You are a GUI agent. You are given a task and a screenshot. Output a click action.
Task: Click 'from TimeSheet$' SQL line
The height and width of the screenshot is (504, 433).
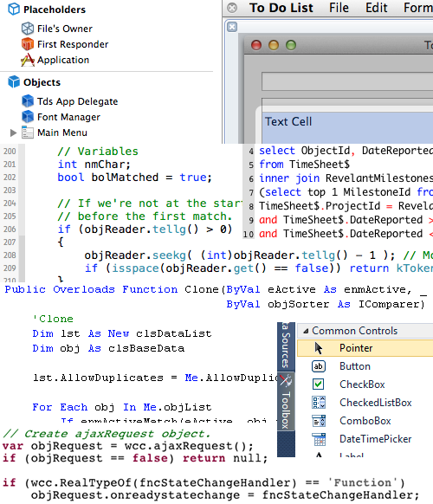304,165
